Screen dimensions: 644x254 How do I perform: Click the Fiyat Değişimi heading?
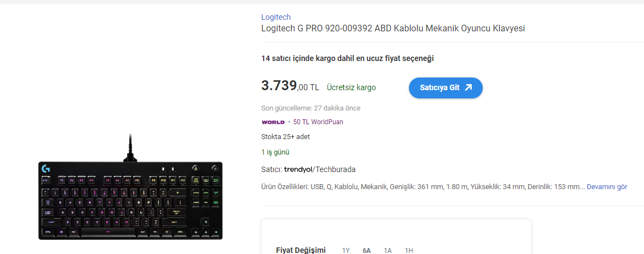301,250
